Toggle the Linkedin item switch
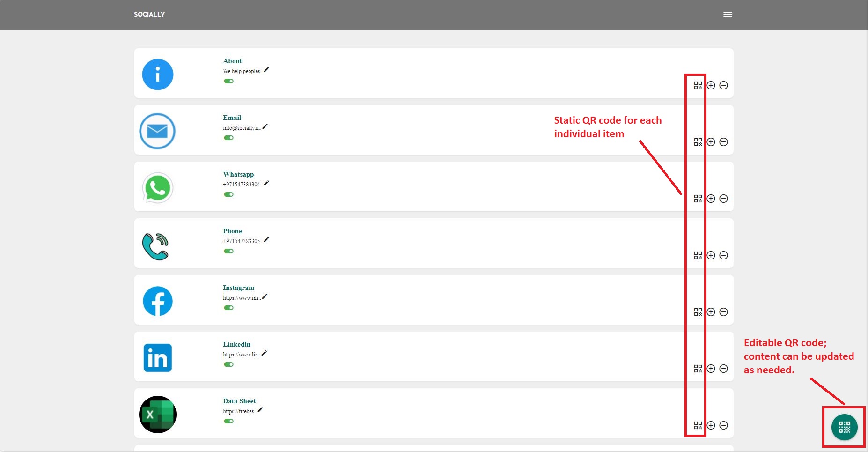Screen dimensions: 868x452 pyautogui.click(x=228, y=364)
